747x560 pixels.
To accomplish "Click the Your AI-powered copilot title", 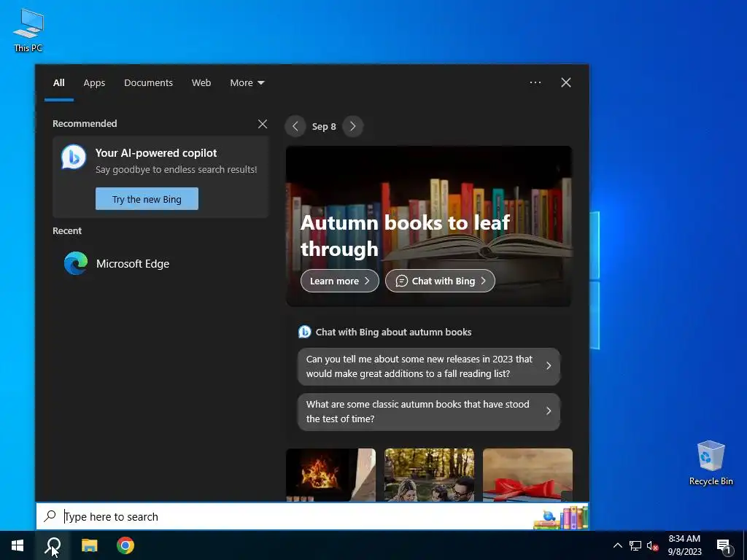I will (156, 153).
